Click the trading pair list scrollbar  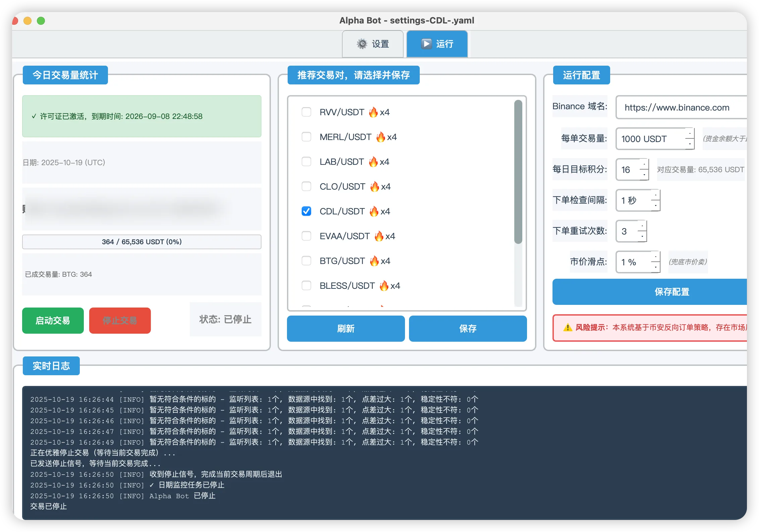[518, 172]
